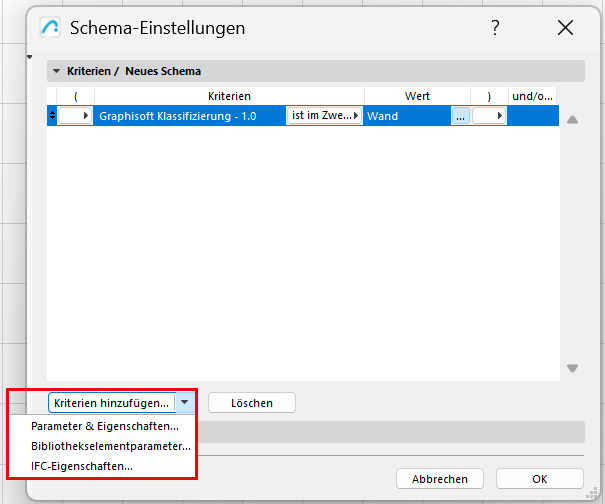
Task: Click the resize grip at dialog corner
Action: pos(591,493)
